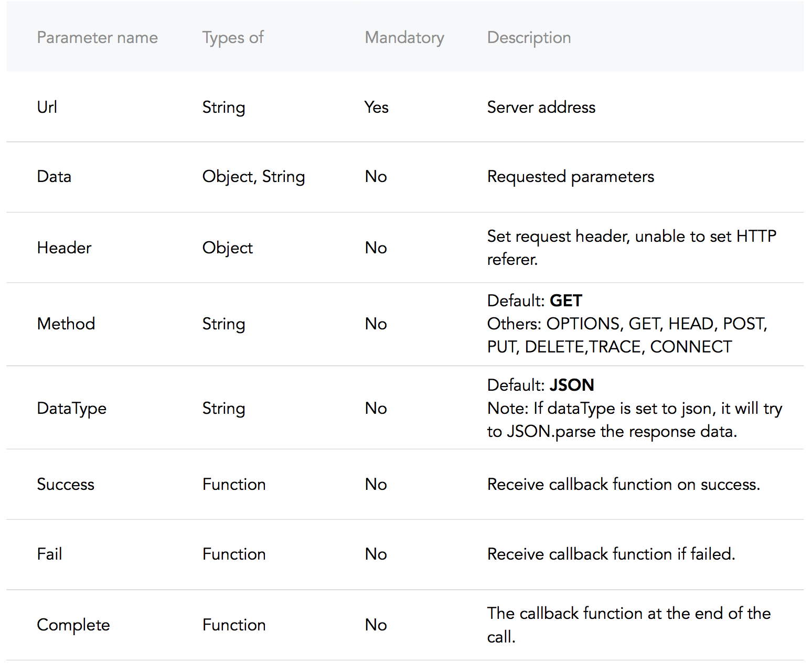Click the Types of column header
Screen dimensions: 812x664
click(x=232, y=38)
